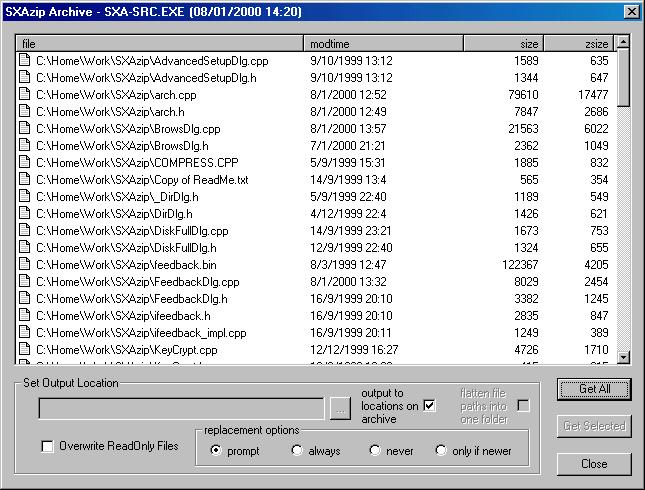Click file icon beside arch.h
The image size is (645, 490).
[x=25, y=111]
